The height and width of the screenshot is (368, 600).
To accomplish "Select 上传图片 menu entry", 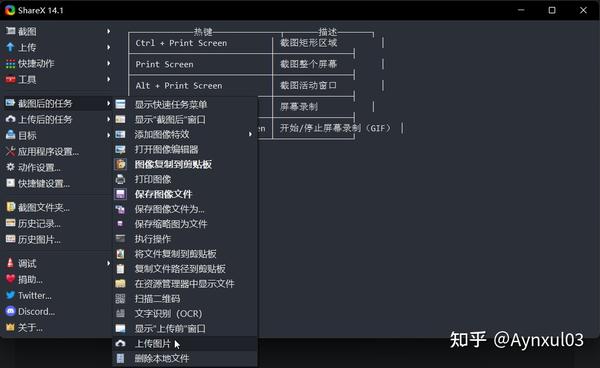I will (185, 344).
